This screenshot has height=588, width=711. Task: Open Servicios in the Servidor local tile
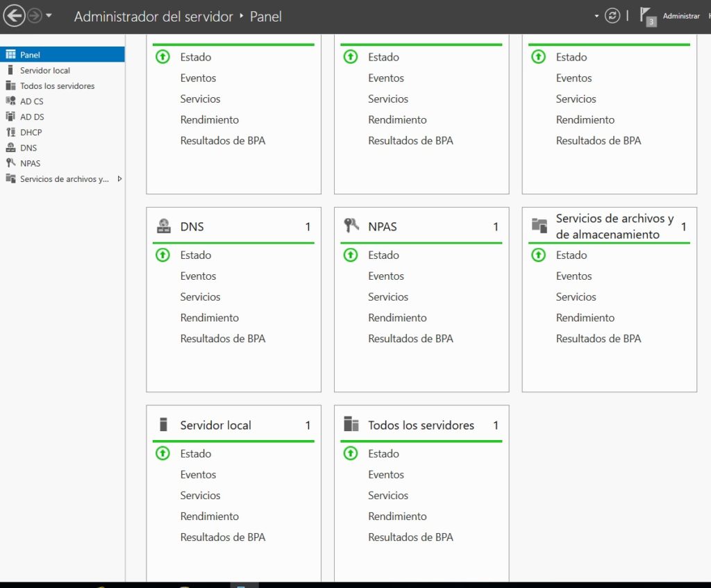click(x=200, y=495)
